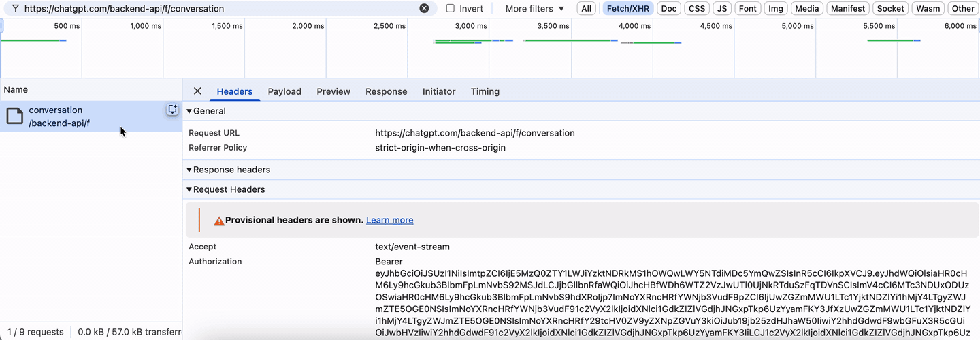Select the CSS filter type
Image resolution: width=980 pixels, height=340 pixels.
(x=697, y=8)
